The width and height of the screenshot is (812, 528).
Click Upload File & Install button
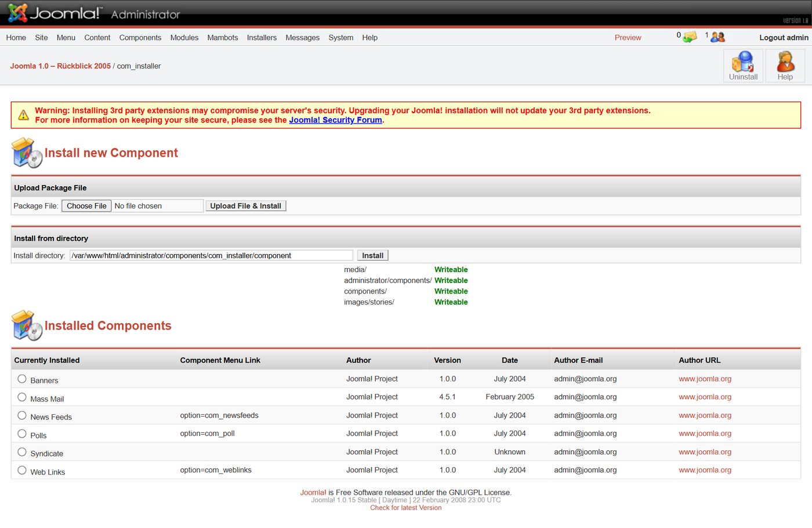point(246,206)
